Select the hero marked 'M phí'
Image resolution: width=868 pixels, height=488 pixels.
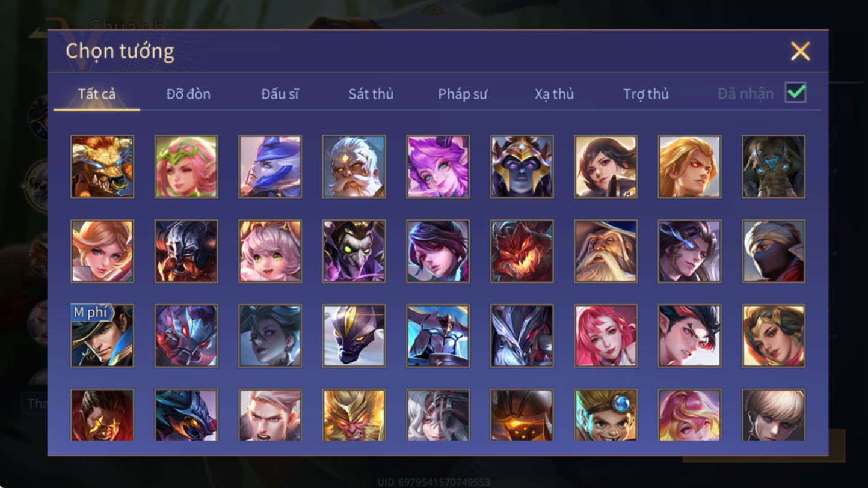(102, 335)
